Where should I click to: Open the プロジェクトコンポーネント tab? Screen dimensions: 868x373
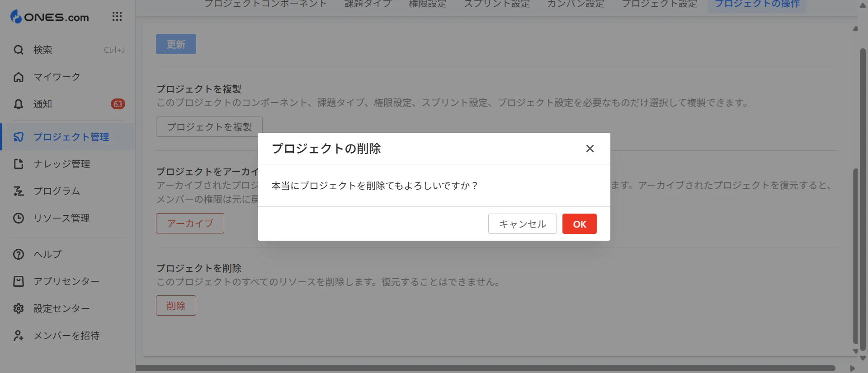pyautogui.click(x=265, y=4)
